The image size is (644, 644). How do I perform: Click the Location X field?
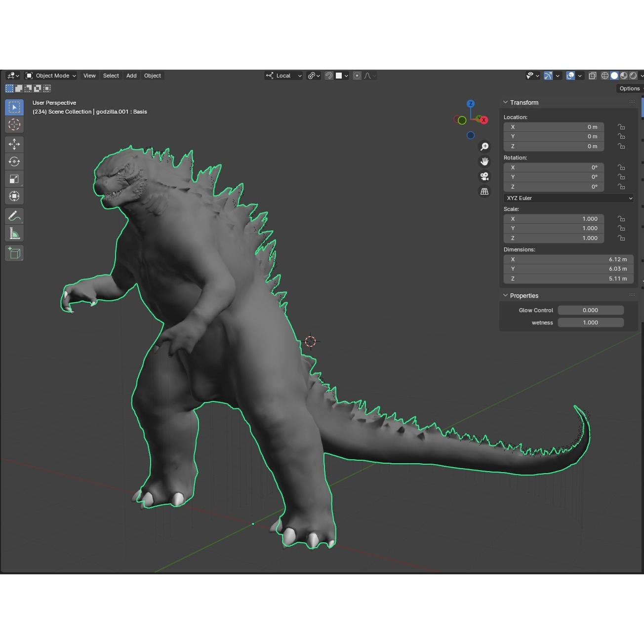tap(554, 127)
